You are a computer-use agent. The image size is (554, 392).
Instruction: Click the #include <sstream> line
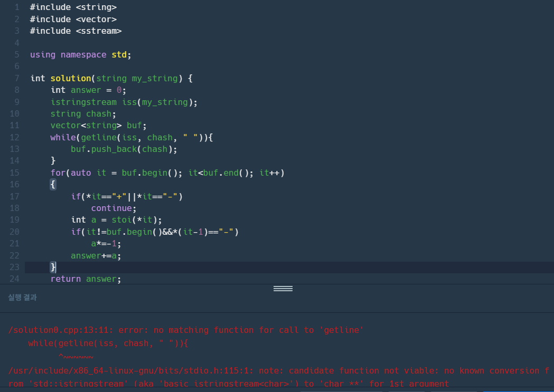click(x=76, y=31)
